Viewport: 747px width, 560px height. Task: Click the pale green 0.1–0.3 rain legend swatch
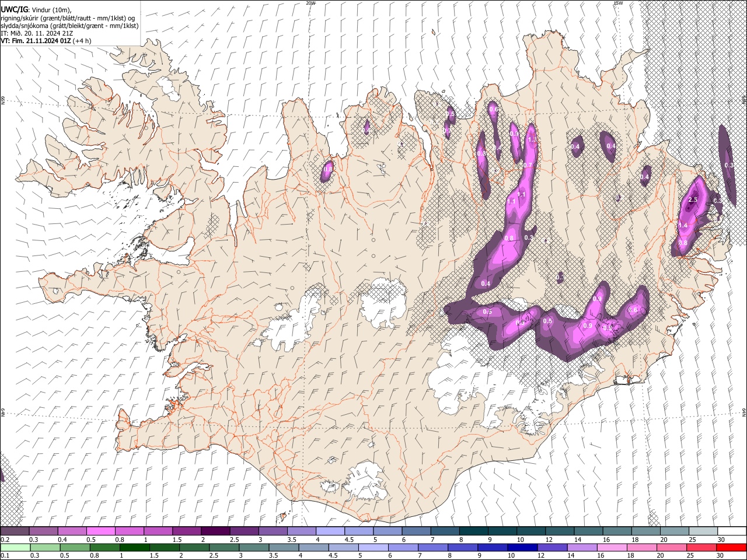[15, 547]
